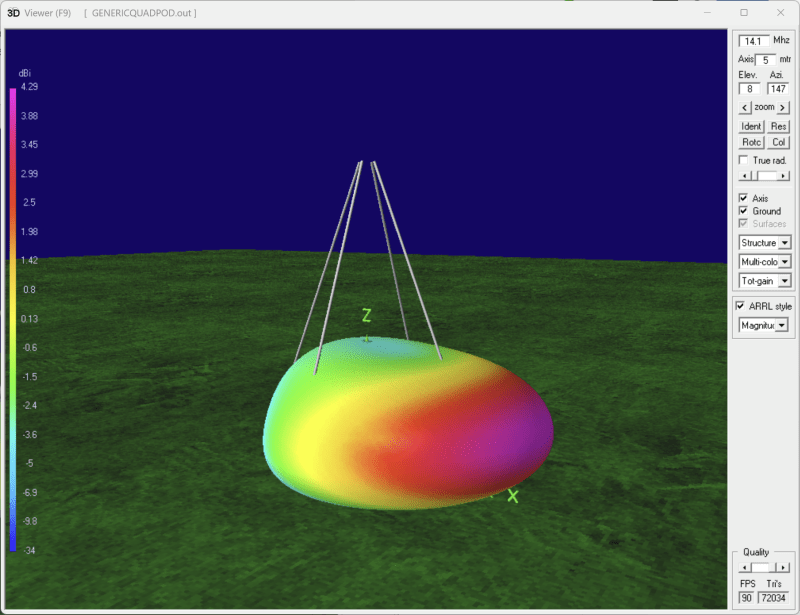Click the zoom out left arrow button
The width and height of the screenshot is (800, 615).
pyautogui.click(x=745, y=107)
